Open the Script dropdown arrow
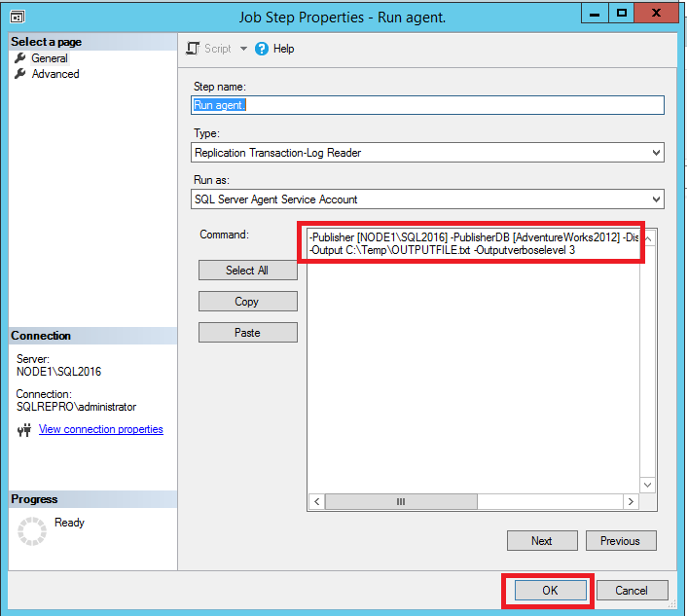This screenshot has height=616, width=688. coord(243,49)
